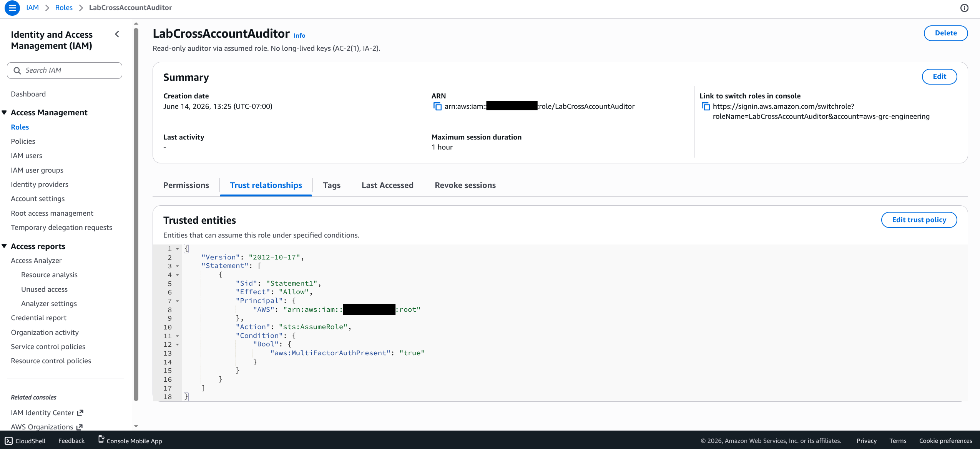
Task: Collapse the IAM sidebar with chevron
Action: pyautogui.click(x=117, y=34)
